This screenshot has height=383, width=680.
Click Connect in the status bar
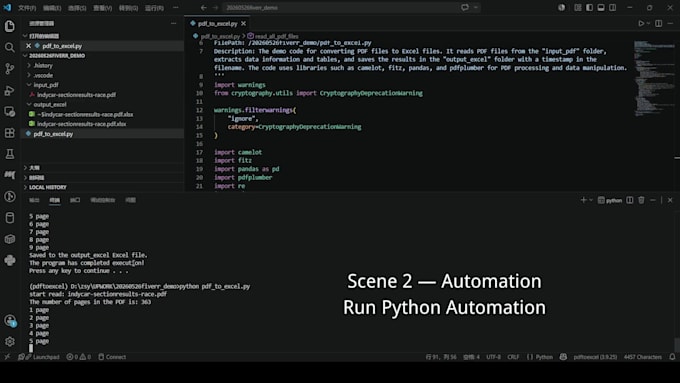tap(112, 357)
